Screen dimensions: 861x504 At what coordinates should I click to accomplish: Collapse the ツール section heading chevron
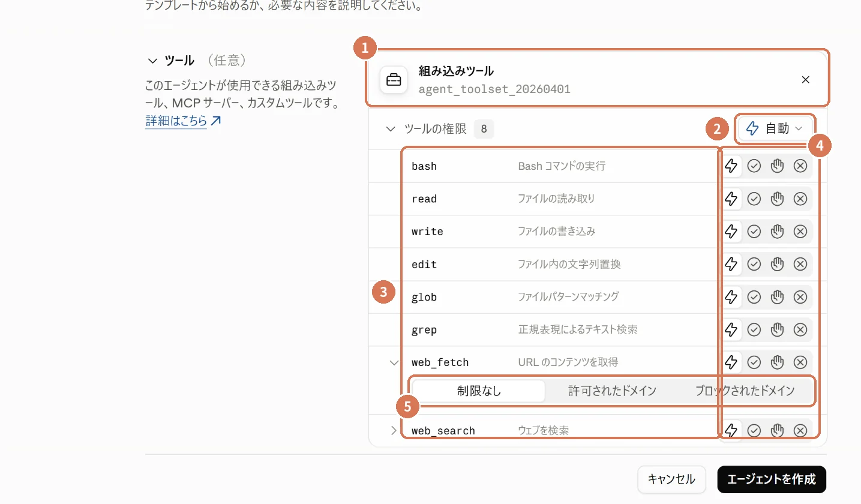click(152, 61)
